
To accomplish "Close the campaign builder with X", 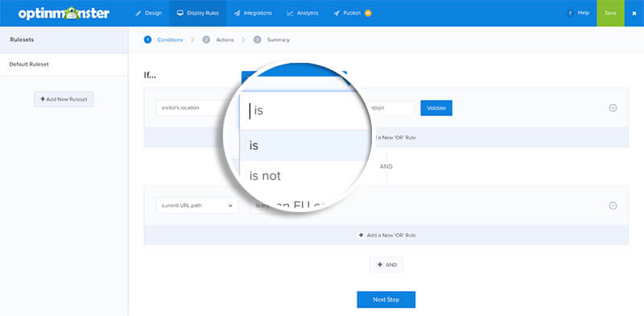I will click(634, 13).
